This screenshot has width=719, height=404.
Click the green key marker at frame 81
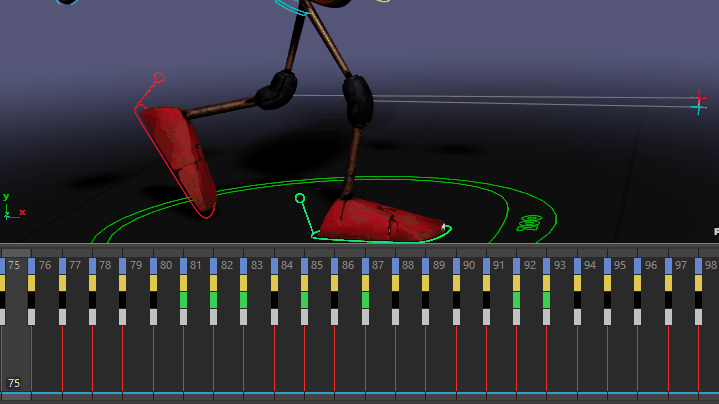pyautogui.click(x=183, y=300)
